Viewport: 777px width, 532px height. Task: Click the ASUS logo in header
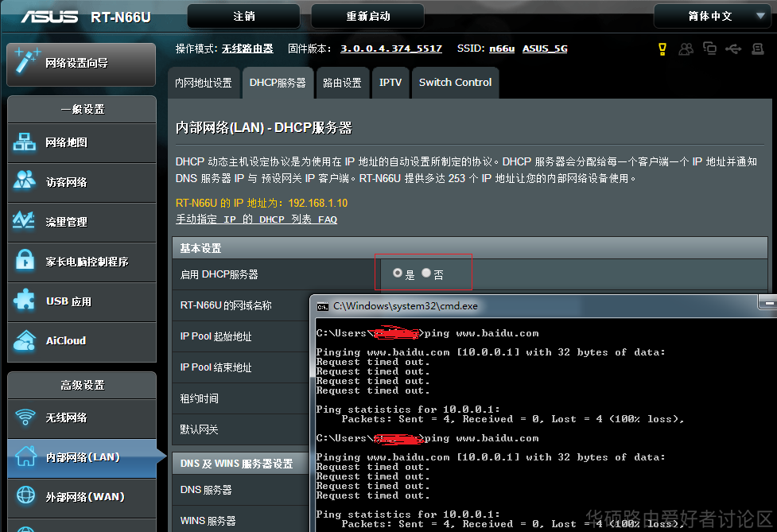pos(49,17)
